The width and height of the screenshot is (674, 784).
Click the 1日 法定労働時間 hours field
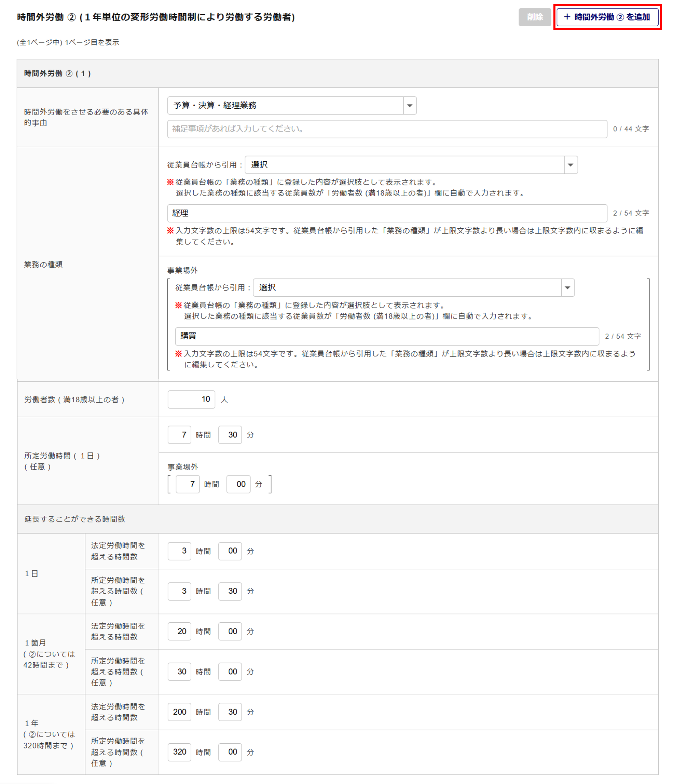pyautogui.click(x=180, y=551)
